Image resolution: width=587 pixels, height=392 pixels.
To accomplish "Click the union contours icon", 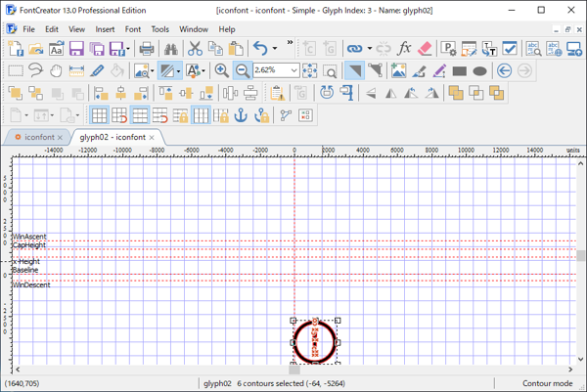I will coord(456,93).
